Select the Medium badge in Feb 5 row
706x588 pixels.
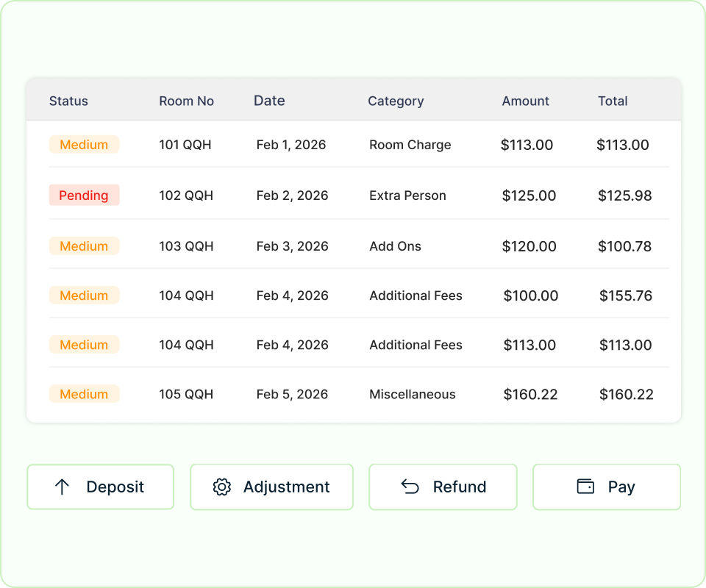coord(84,394)
